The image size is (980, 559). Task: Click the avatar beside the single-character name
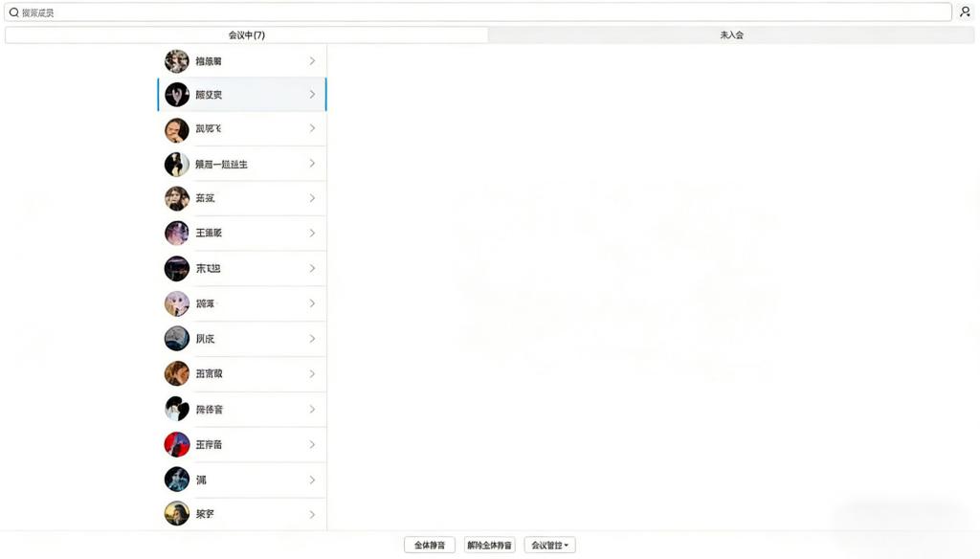tap(177, 480)
